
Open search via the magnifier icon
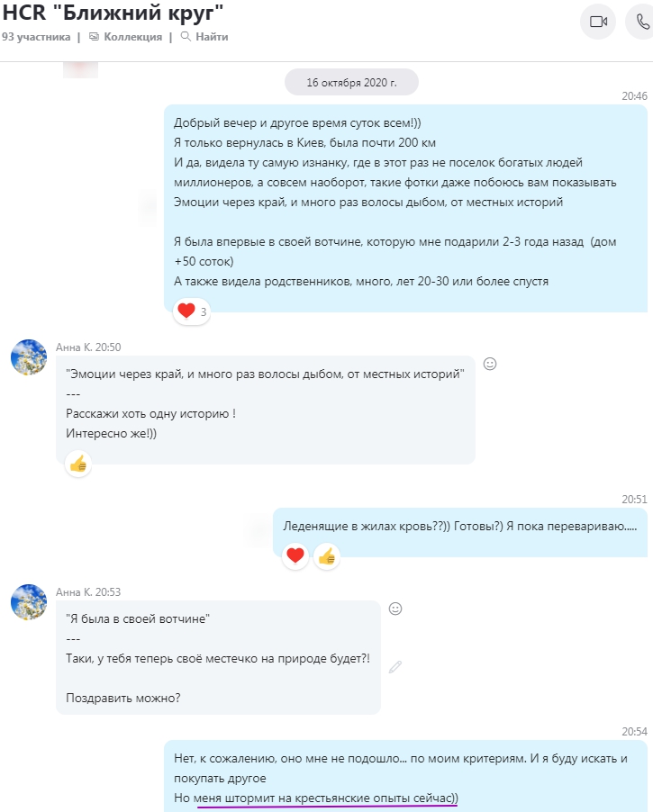(x=186, y=36)
